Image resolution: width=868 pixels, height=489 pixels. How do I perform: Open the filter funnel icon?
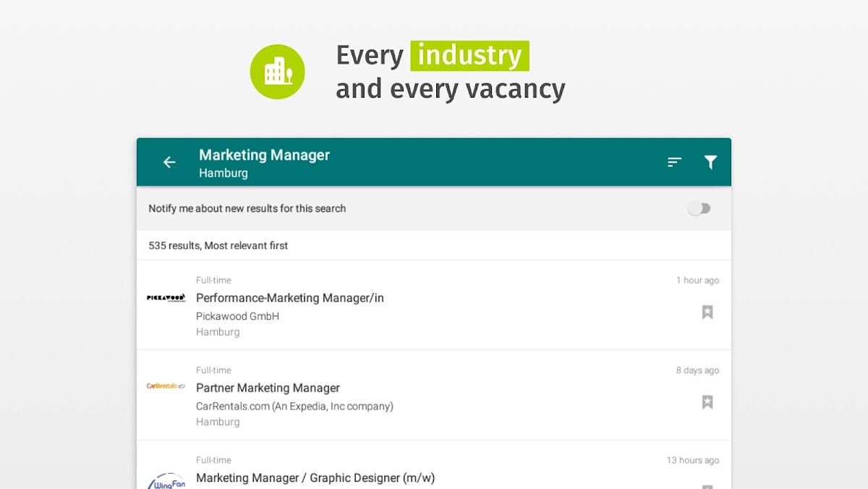tap(710, 162)
